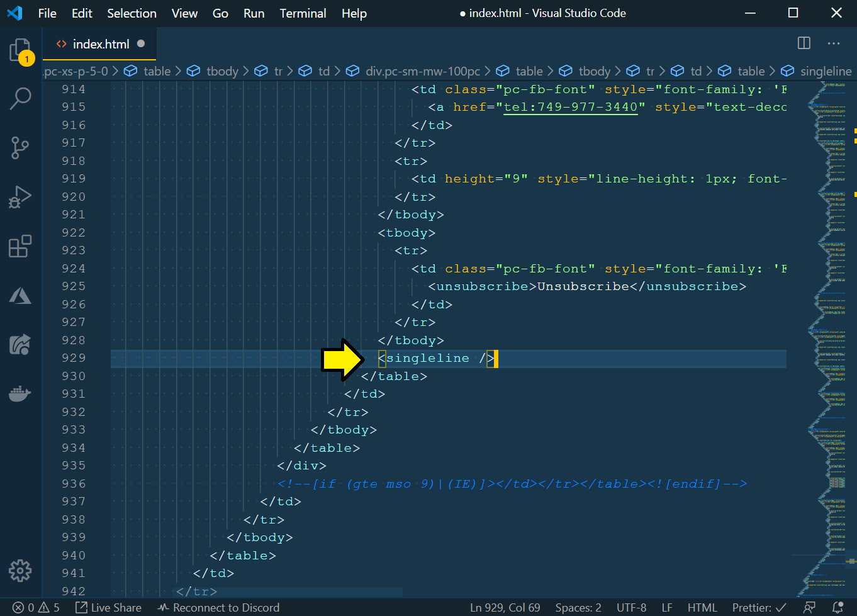This screenshot has height=616, width=857.
Task: Open the Source Control view
Action: [x=20, y=148]
